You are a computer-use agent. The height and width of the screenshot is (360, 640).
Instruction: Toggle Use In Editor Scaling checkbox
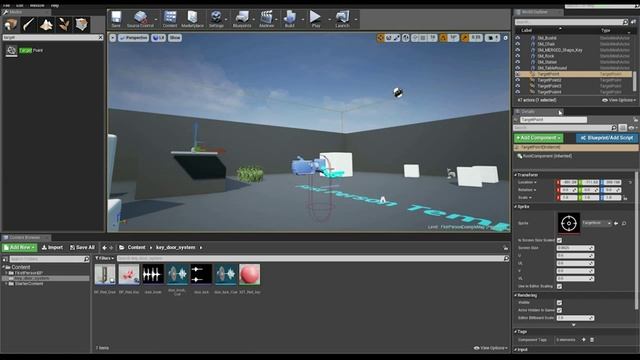tap(559, 286)
